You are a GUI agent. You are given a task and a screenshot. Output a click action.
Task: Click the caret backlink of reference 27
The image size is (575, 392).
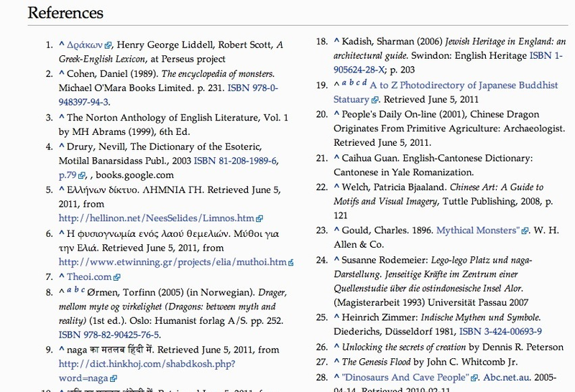point(336,362)
